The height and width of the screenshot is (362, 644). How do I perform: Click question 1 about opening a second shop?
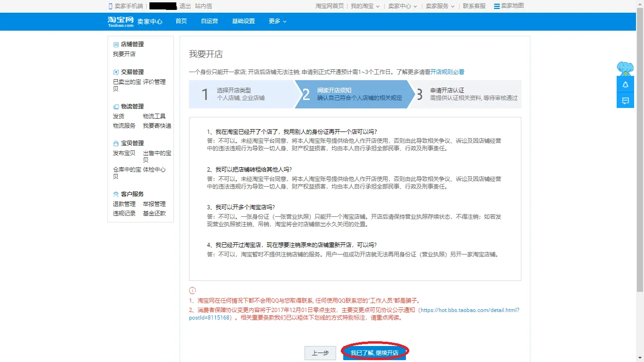click(292, 132)
